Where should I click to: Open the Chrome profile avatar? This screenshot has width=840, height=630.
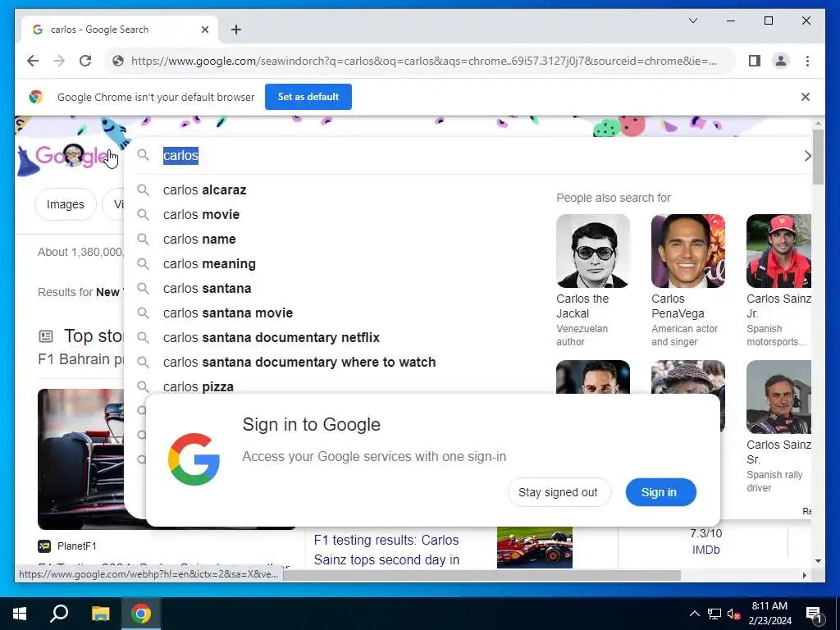tap(781, 61)
